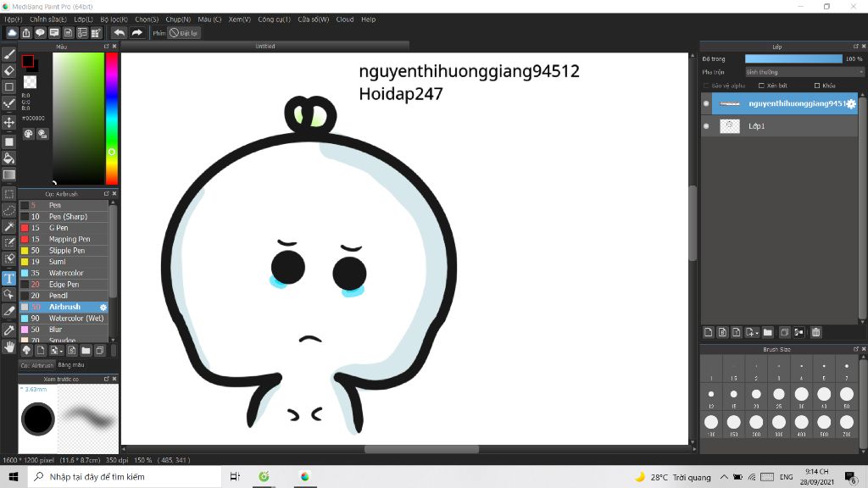Click the export/share icon in top toolbar
868x488 pixels.
click(x=26, y=33)
